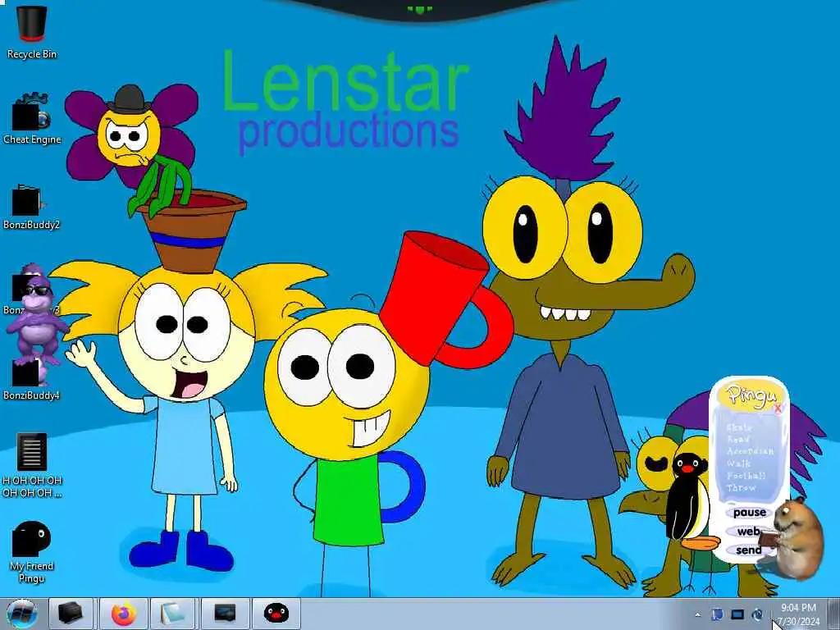Select the 'H OH OH OH' text file icon
This screenshot has width=840, height=630.
point(32,465)
